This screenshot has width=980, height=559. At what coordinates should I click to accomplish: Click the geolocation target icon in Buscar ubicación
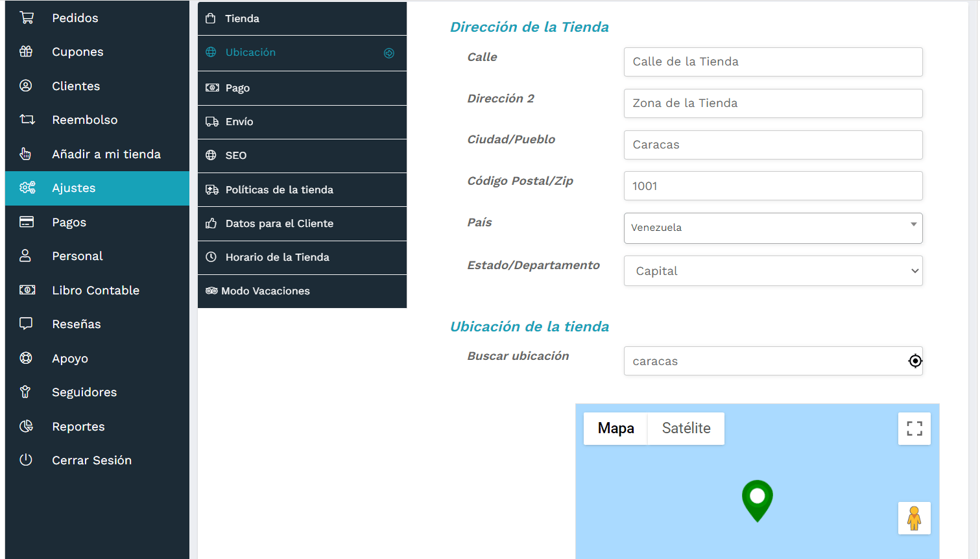[x=915, y=361]
